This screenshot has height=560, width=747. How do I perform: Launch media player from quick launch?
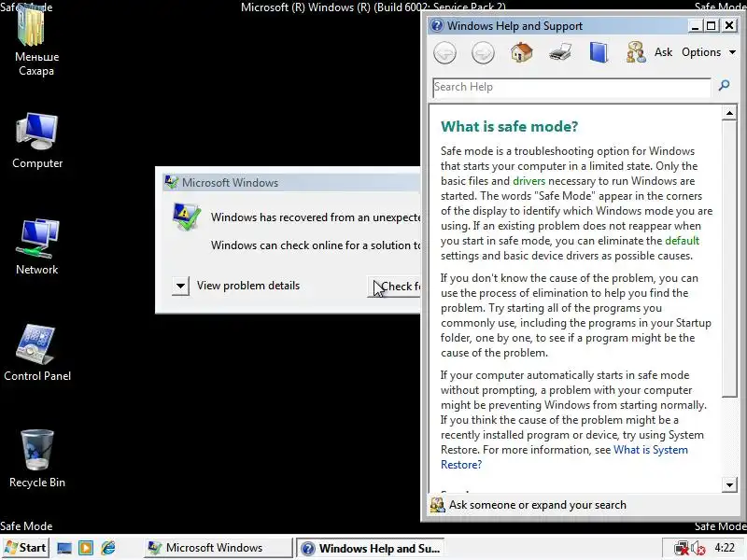point(86,548)
